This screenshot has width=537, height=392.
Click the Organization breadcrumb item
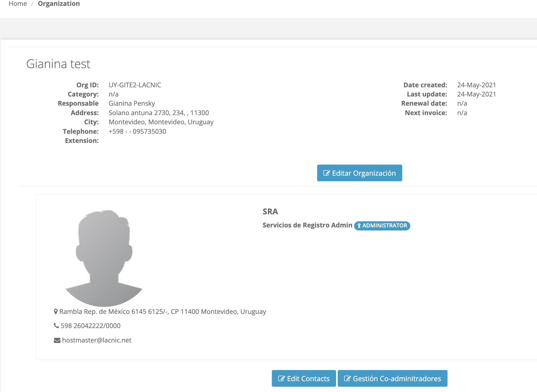[x=59, y=4]
